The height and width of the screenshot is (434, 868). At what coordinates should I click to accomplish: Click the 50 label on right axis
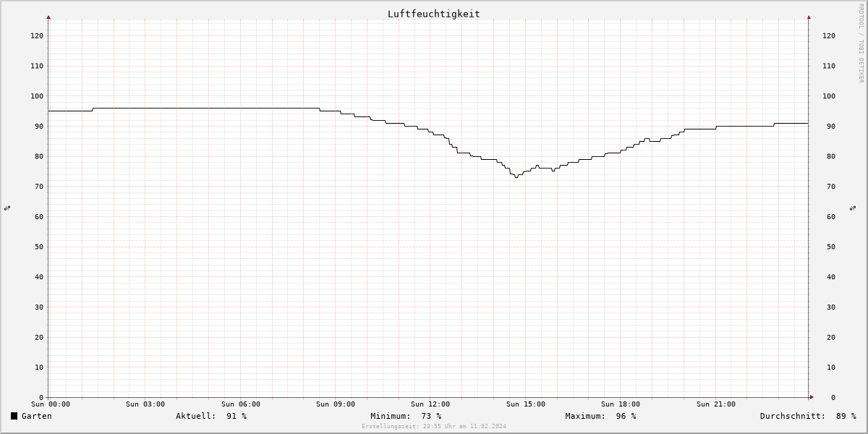coord(831,247)
